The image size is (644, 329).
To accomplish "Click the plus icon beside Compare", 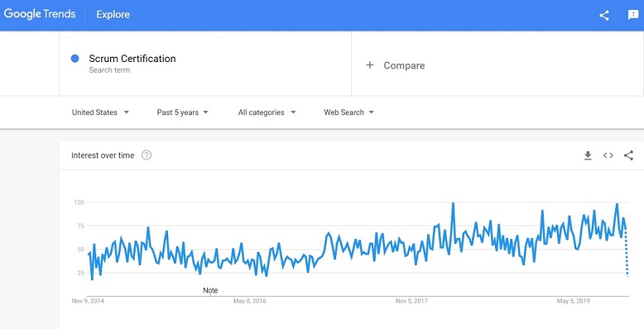I will point(370,64).
